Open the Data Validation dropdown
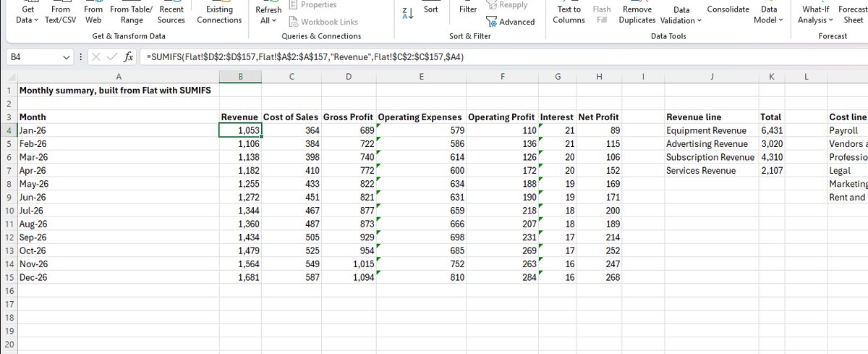The image size is (868, 354). (x=681, y=14)
